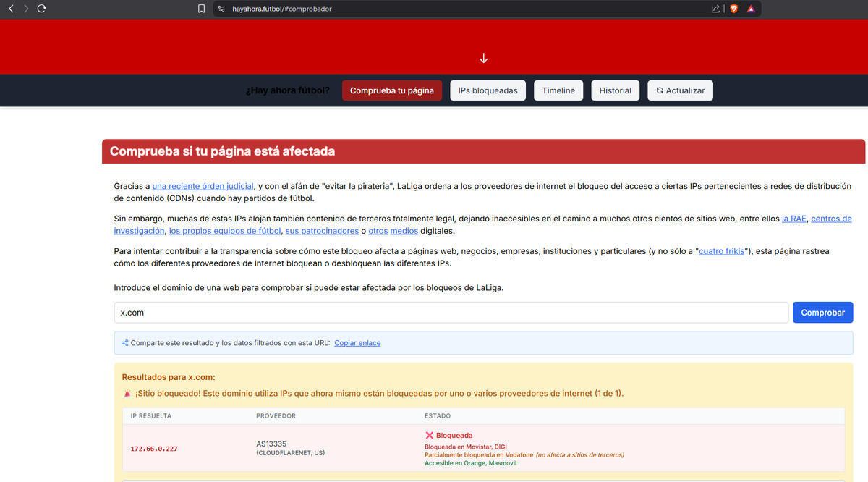Follow the 'medios' link

404,231
